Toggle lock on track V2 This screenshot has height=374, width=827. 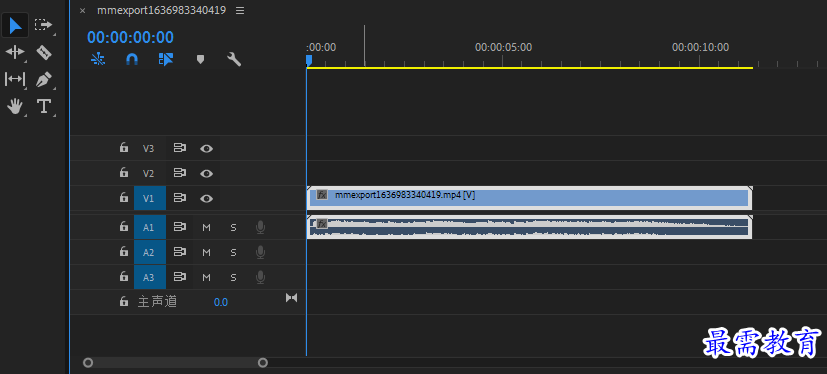[124, 172]
